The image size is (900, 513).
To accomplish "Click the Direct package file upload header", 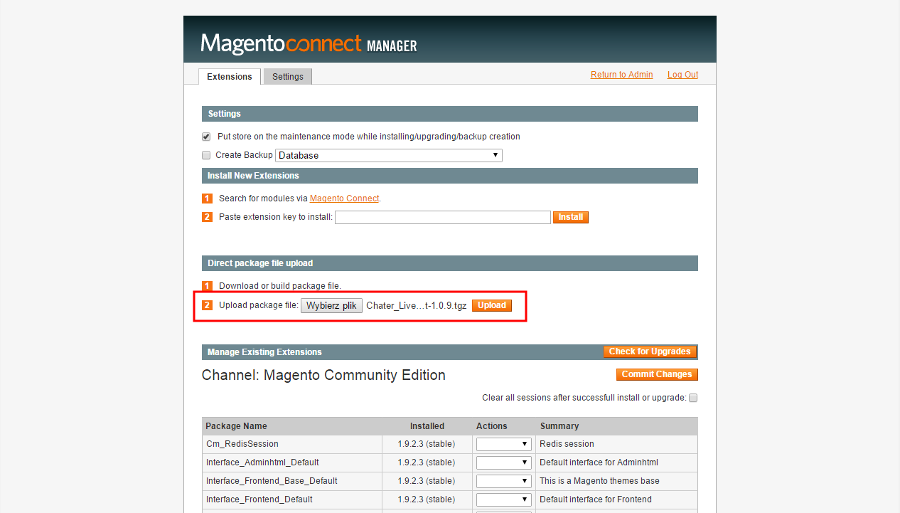I will tap(449, 263).
